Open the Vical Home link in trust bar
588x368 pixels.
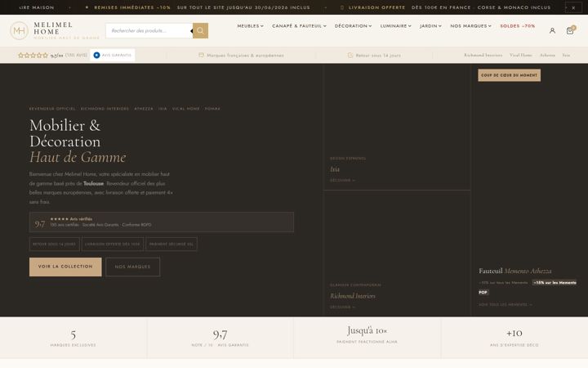[520, 56]
